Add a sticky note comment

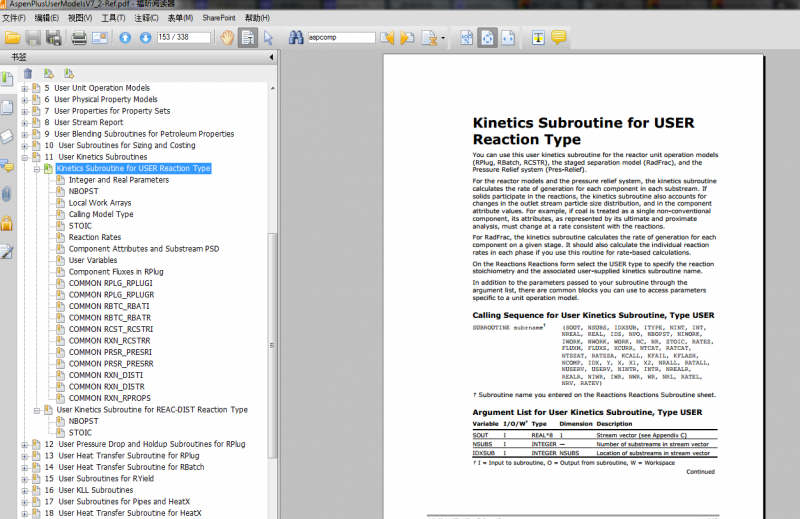tap(559, 37)
